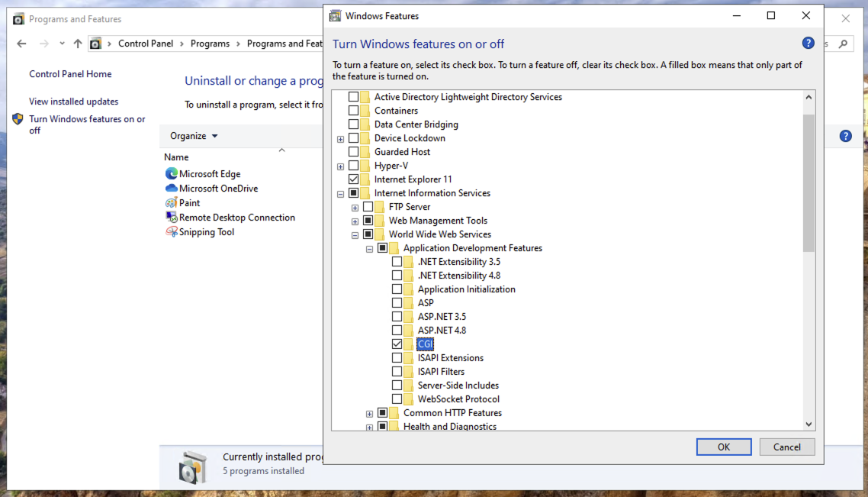Click the folder icon next to Containers
Image resolution: width=868 pixels, height=497 pixels.
(365, 110)
